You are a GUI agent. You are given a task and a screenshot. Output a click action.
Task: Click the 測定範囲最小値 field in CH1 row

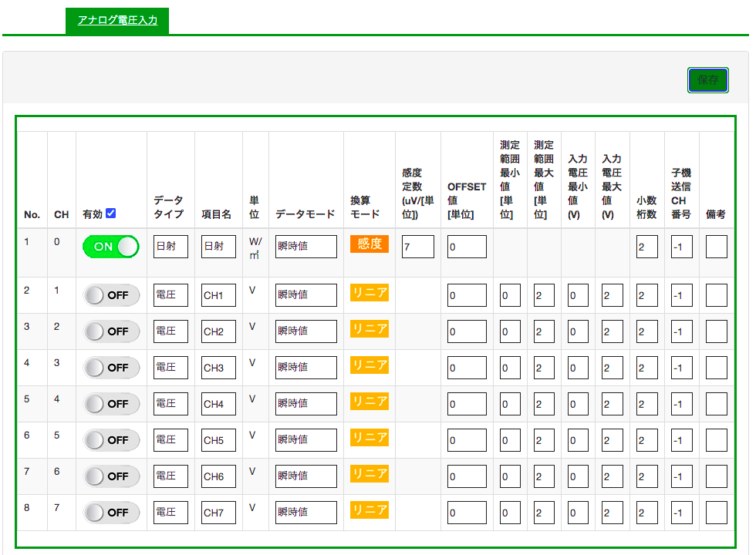click(x=510, y=295)
